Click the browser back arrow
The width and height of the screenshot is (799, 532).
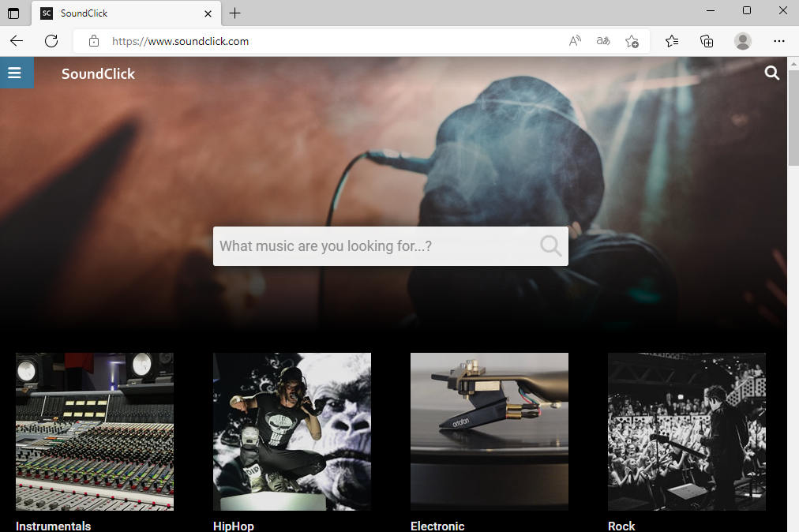point(17,41)
